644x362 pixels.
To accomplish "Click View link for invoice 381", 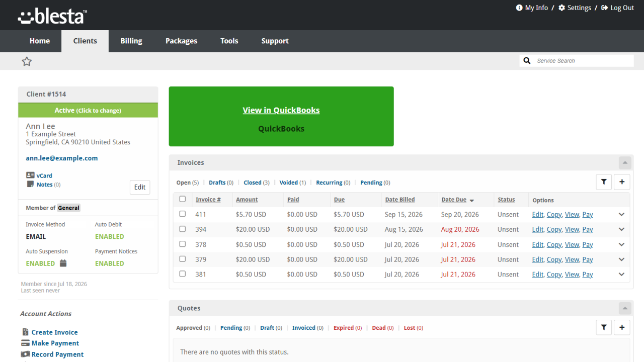I will [572, 275].
